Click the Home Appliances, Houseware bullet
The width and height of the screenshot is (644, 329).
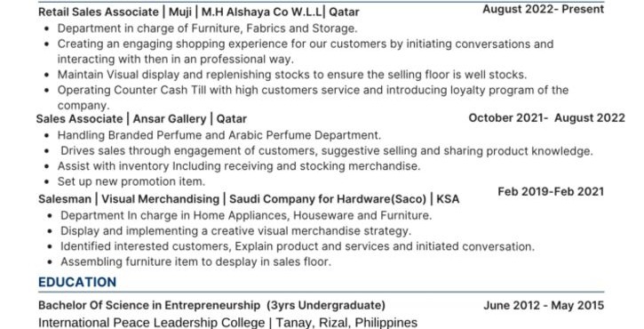tap(246, 215)
